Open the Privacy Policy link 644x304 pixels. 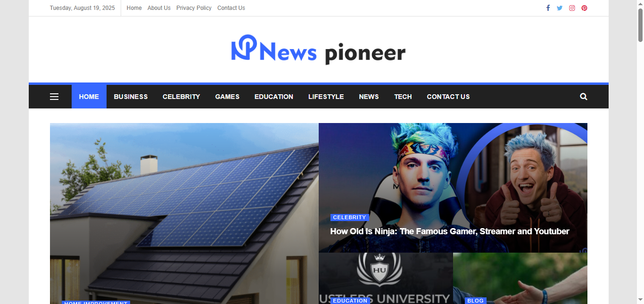click(194, 8)
